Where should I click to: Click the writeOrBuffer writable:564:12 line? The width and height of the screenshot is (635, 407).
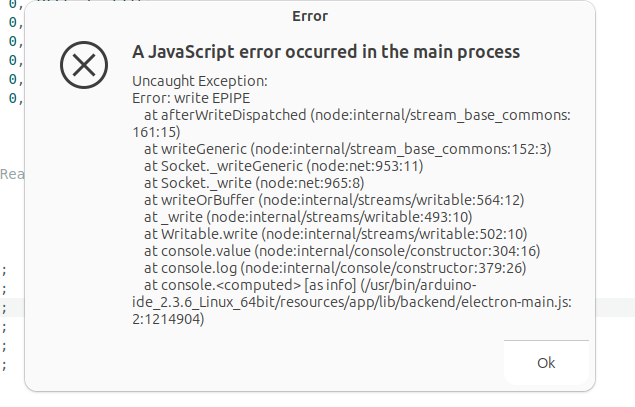tap(334, 200)
